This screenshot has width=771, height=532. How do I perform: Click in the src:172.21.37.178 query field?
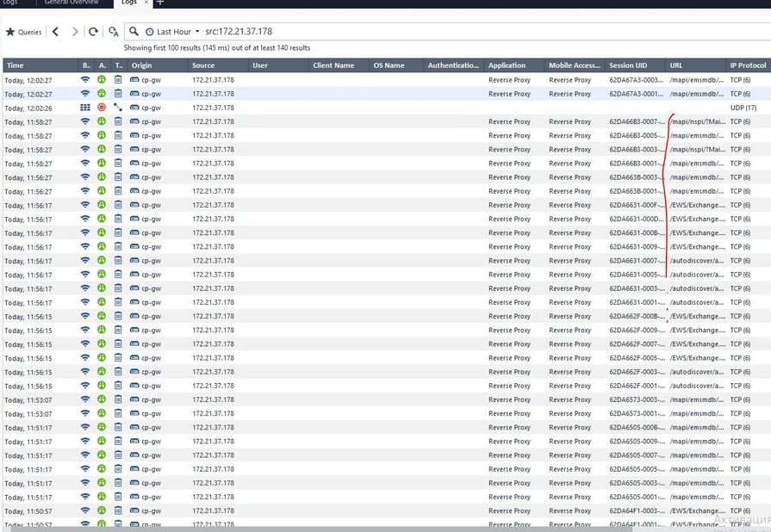[x=431, y=32]
